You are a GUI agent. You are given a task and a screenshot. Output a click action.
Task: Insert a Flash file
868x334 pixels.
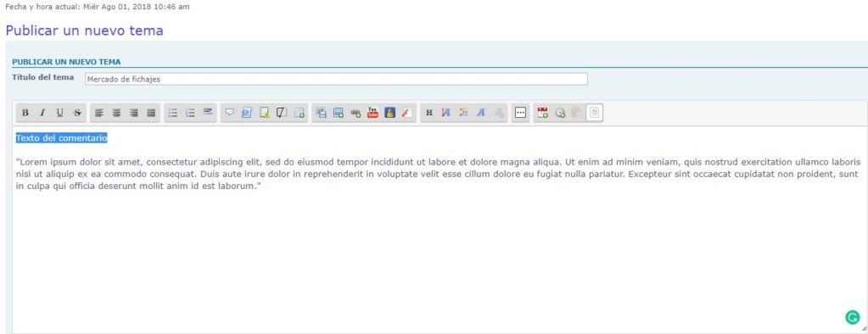(407, 113)
